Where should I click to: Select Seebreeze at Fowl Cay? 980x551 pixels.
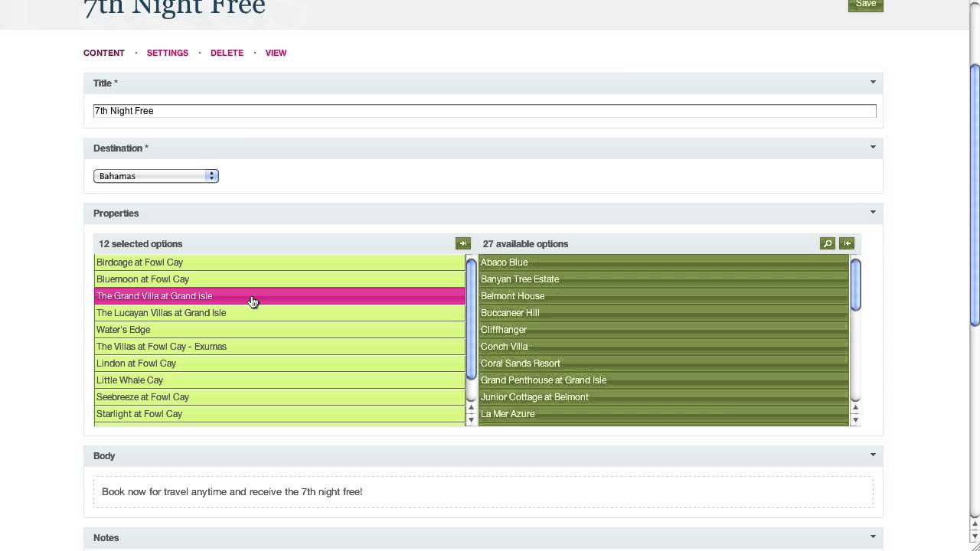[279, 397]
